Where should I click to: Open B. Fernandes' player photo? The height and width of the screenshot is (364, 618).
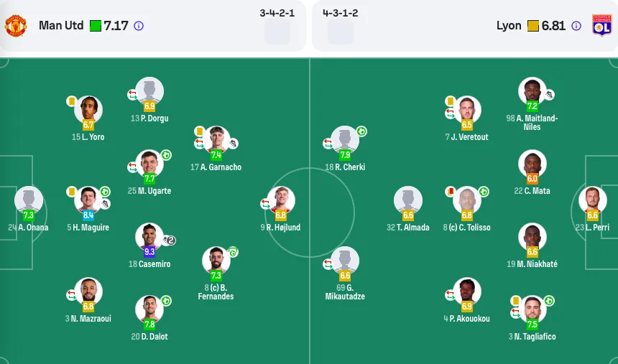(x=216, y=261)
